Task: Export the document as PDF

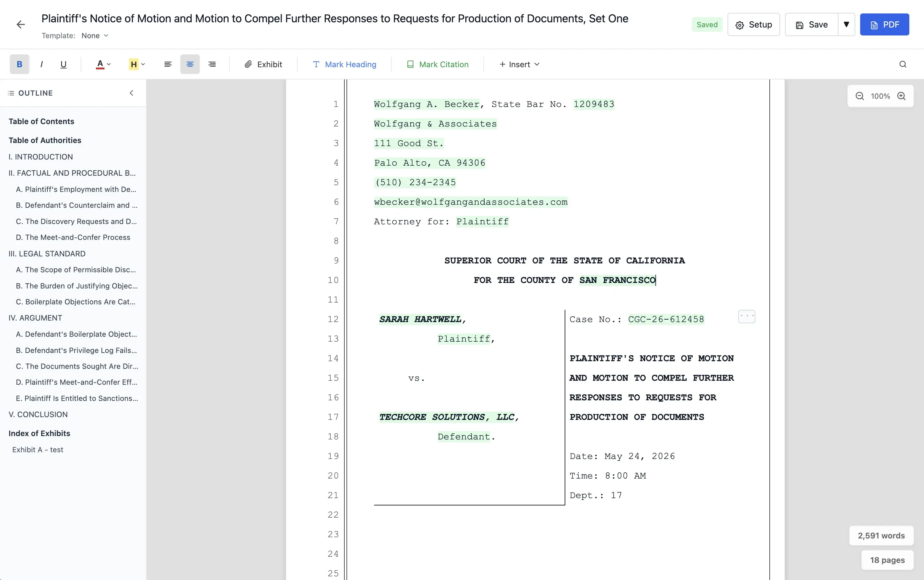Action: (x=885, y=24)
